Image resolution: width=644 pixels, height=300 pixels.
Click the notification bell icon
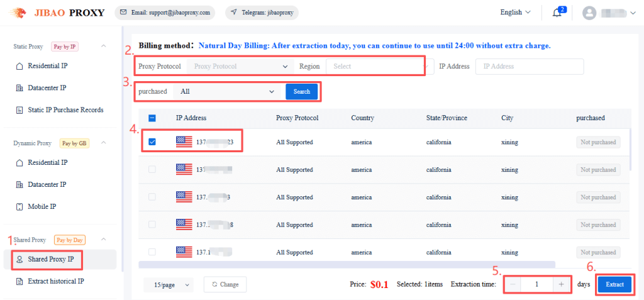coord(557,13)
